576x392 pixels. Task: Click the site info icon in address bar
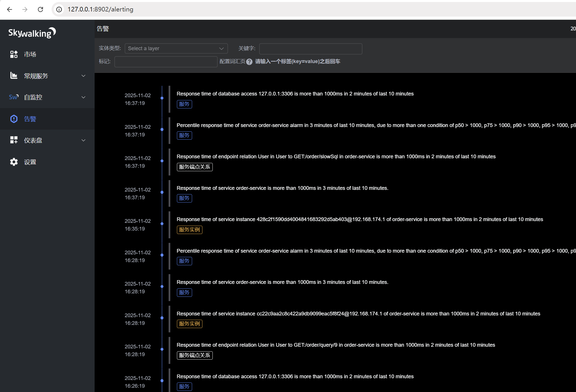coord(59,9)
